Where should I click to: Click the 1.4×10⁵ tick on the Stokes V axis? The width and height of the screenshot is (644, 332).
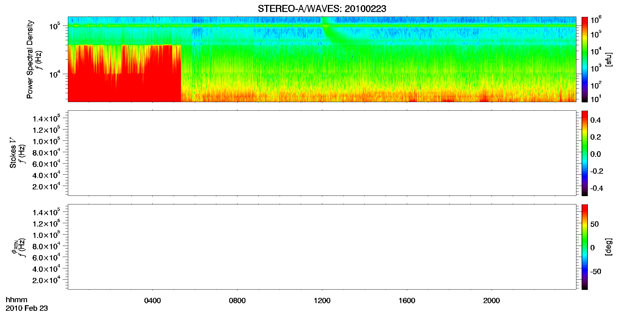46,118
